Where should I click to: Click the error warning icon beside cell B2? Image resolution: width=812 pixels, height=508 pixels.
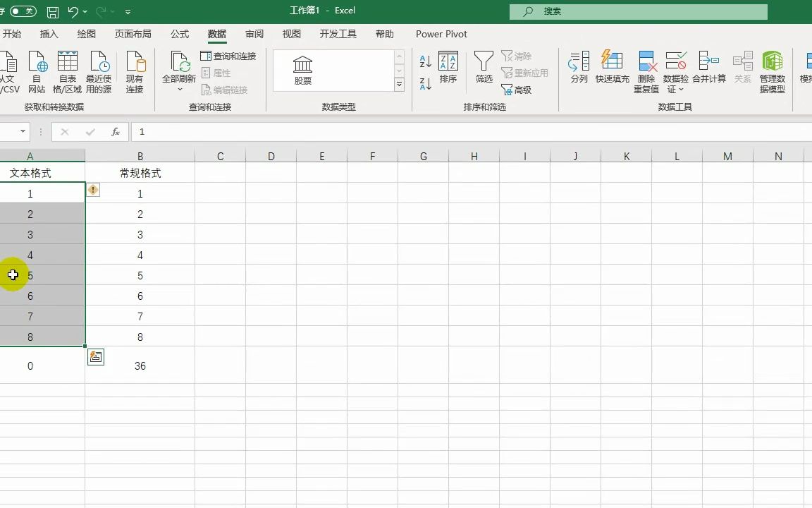point(92,190)
